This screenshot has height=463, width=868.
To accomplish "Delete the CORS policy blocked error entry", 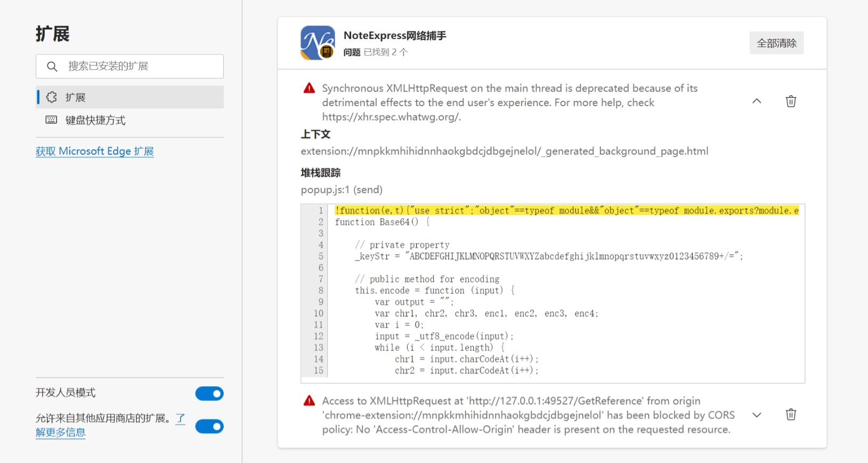I will 791,414.
